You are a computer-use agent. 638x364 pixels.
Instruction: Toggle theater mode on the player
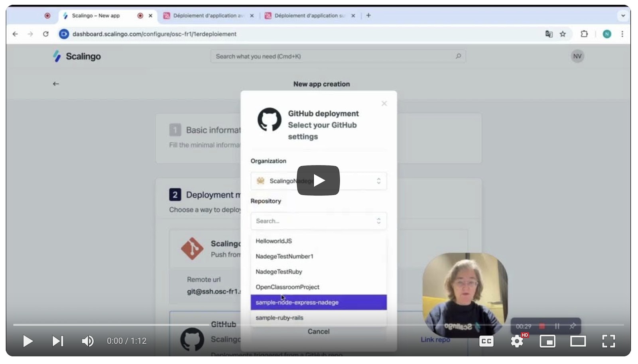[x=577, y=341]
